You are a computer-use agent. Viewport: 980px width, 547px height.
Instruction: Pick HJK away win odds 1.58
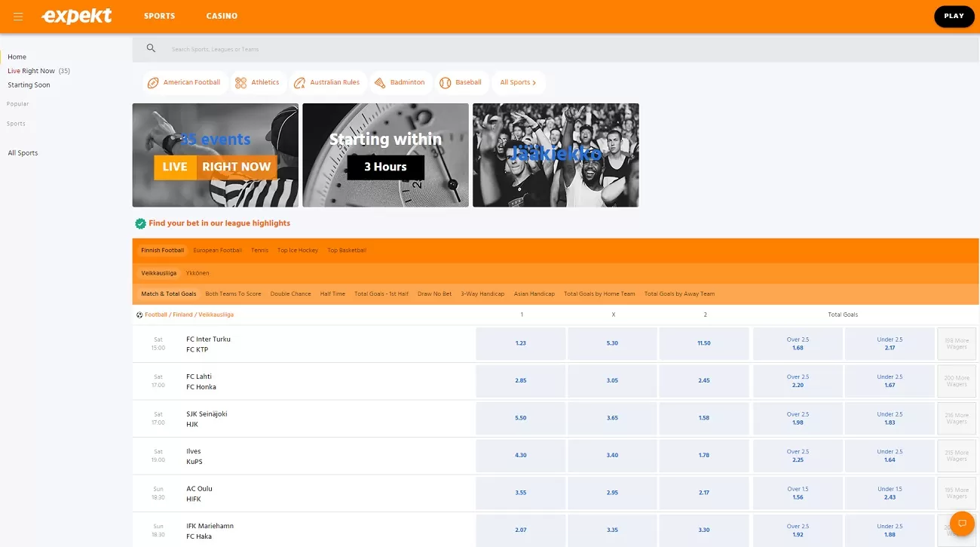point(704,418)
